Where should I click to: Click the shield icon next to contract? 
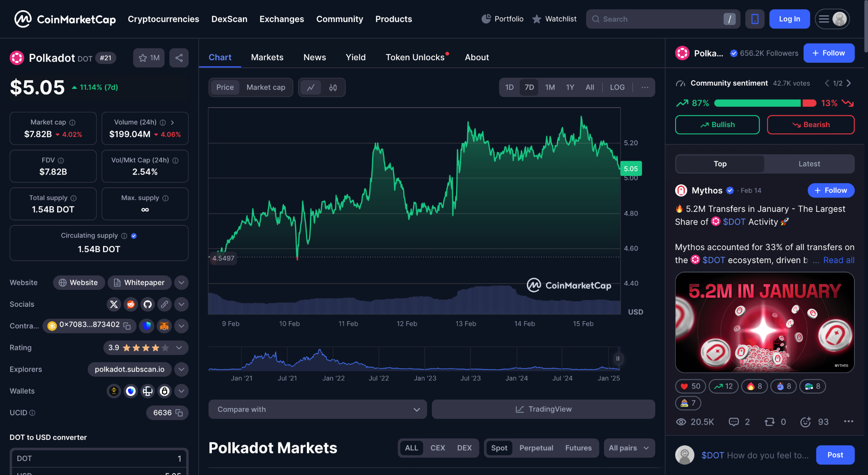[147, 326]
